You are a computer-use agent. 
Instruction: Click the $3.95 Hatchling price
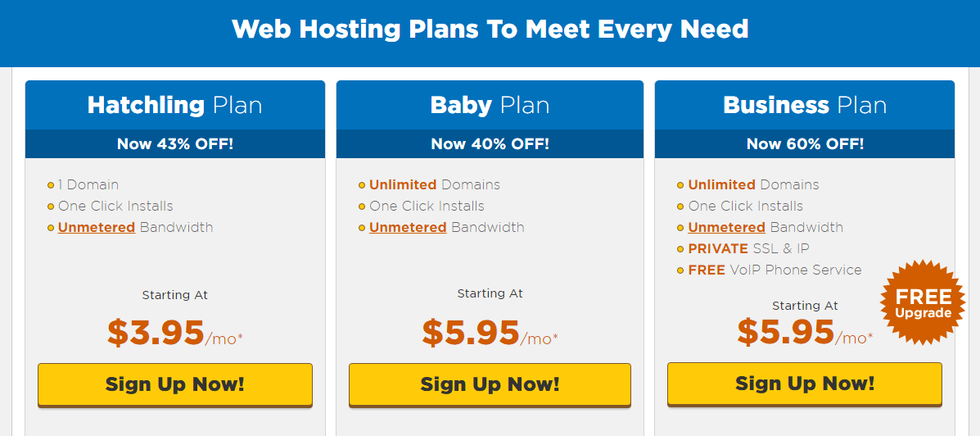156,333
